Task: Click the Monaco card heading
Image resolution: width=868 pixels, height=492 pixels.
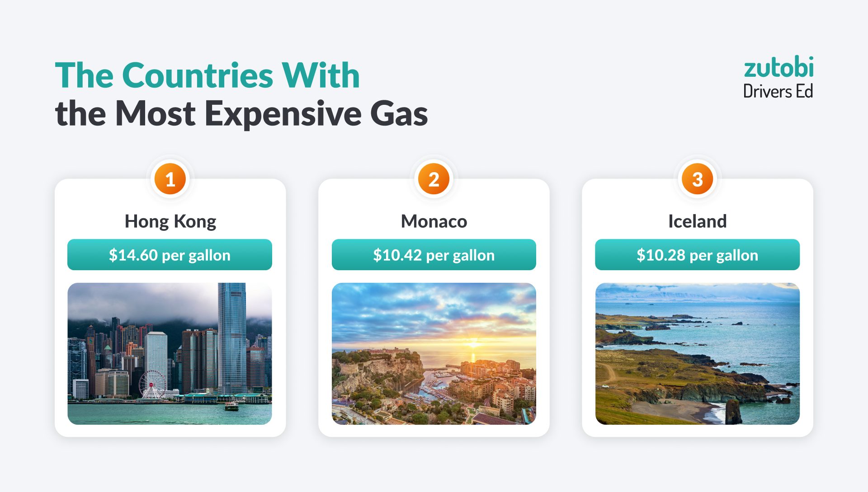Action: (434, 221)
